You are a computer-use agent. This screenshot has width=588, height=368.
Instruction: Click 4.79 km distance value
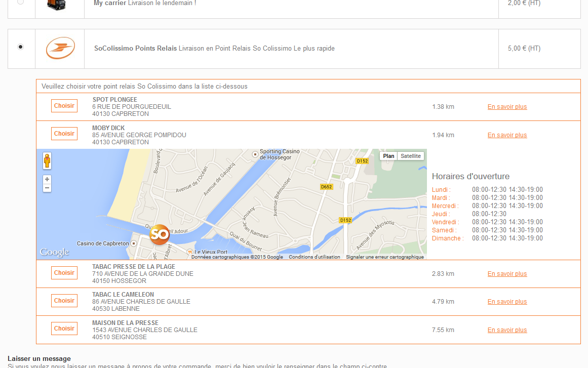pos(443,302)
